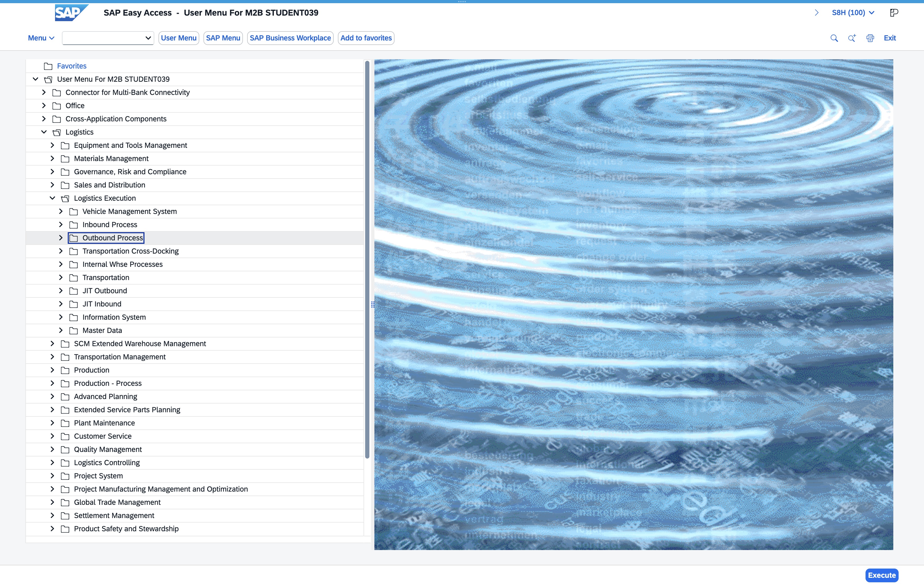Select Equipment and Tools Management row
Image resolution: width=924 pixels, height=586 pixels.
(194, 145)
